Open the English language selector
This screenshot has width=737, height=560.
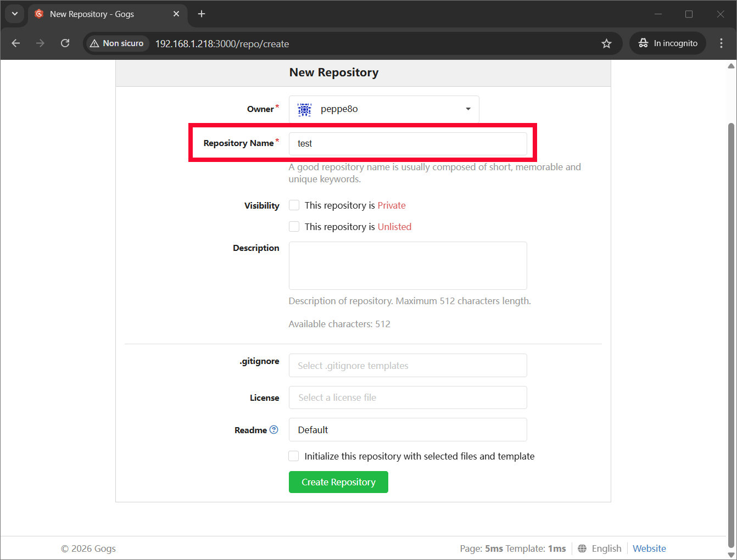tap(606, 548)
